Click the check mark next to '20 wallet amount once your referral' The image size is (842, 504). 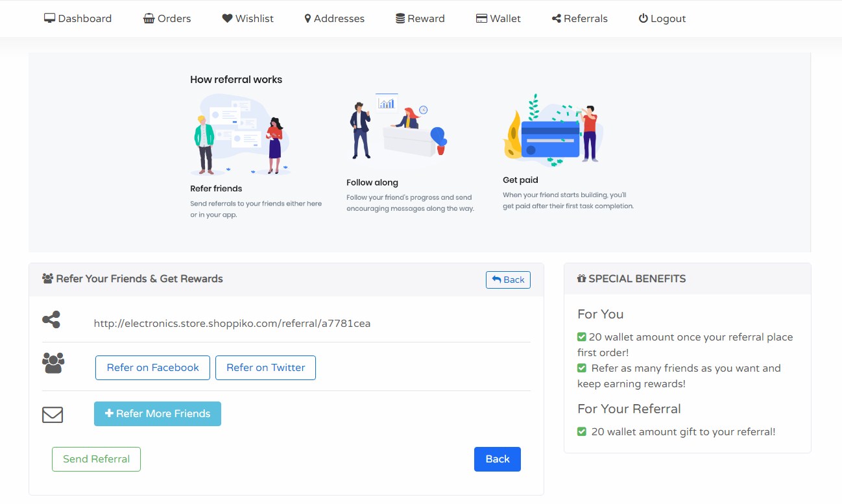click(x=582, y=337)
